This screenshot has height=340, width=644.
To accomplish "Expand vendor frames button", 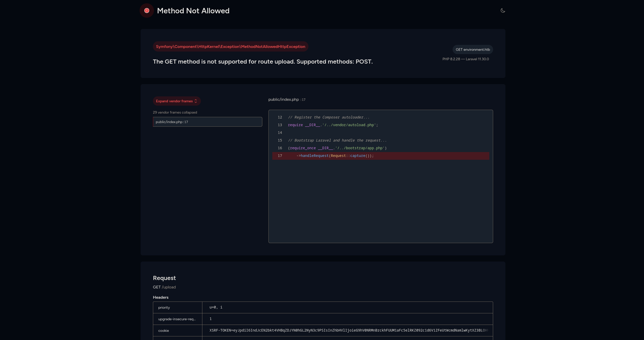I will click(x=174, y=101).
